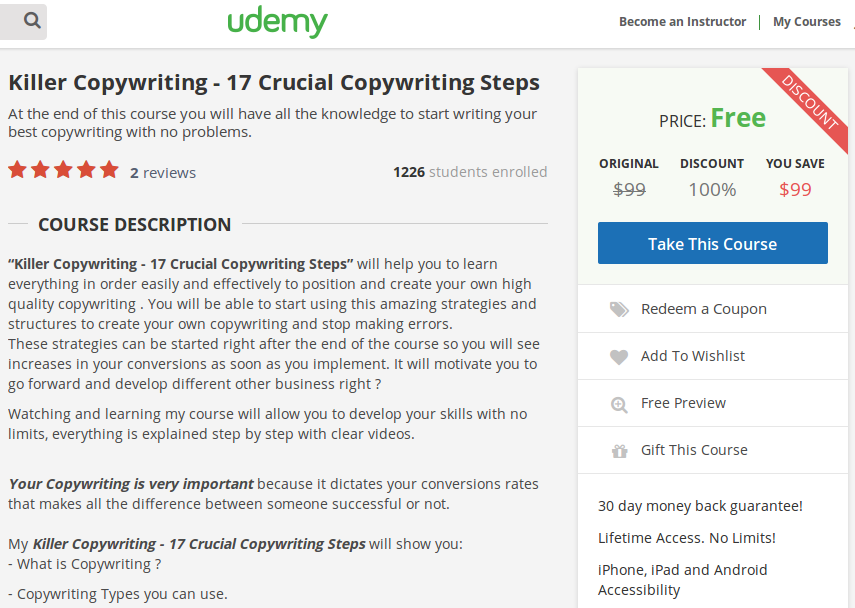Click the wishlist heart icon
This screenshot has width=855, height=608.
tap(619, 357)
